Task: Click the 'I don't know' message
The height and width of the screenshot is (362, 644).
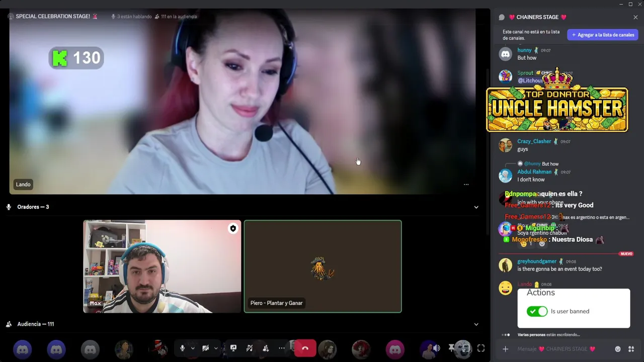Action: (531, 179)
